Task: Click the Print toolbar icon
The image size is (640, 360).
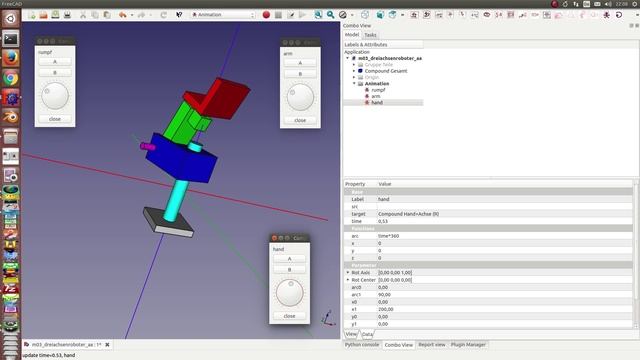Action: (67, 15)
